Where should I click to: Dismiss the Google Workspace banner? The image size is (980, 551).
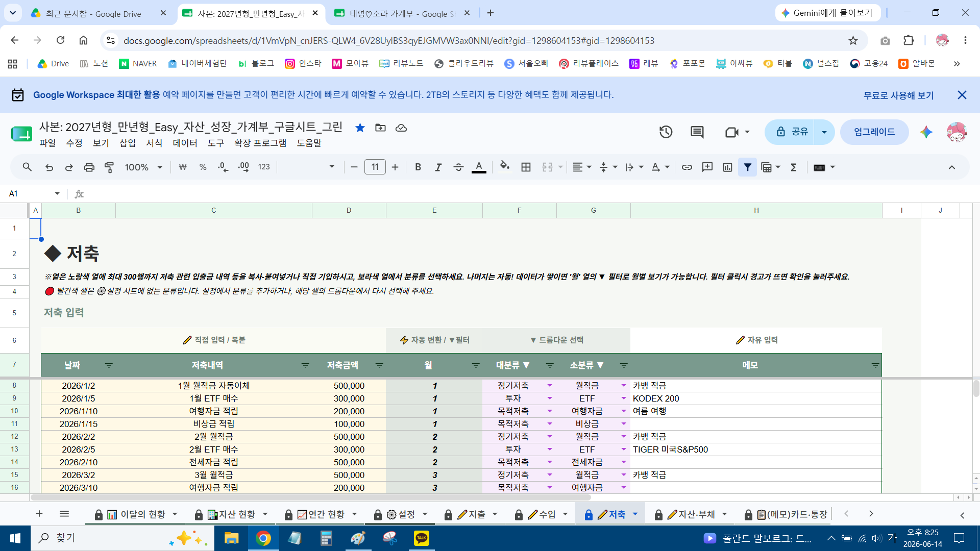coord(962,95)
